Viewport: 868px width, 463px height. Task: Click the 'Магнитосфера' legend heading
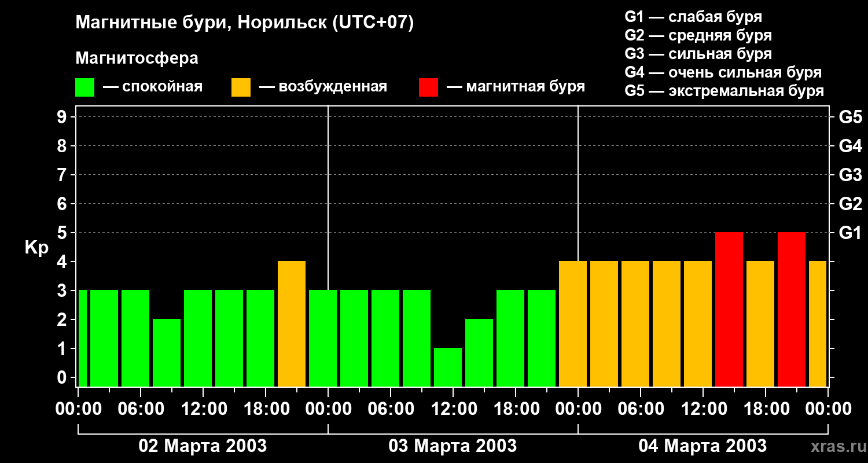(137, 58)
